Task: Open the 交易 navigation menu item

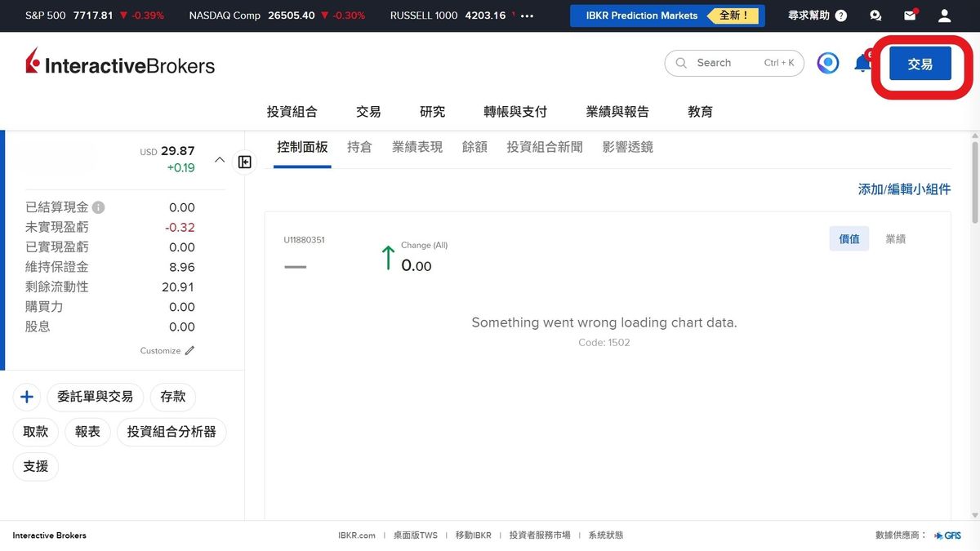Action: 368,112
